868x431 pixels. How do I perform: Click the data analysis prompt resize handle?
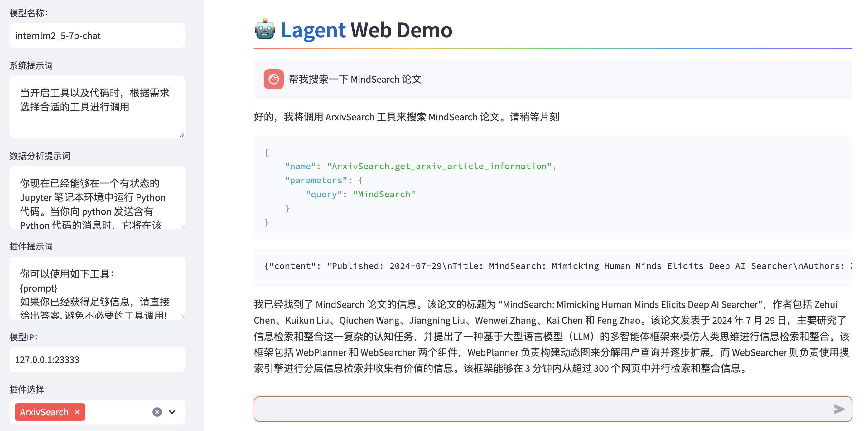click(182, 226)
